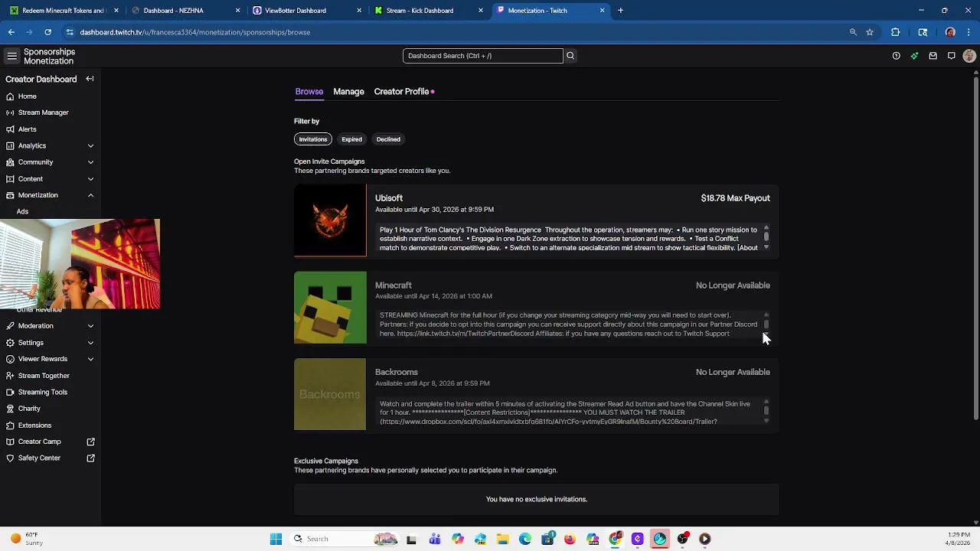Open the whispers chat bubble icon

click(951, 56)
